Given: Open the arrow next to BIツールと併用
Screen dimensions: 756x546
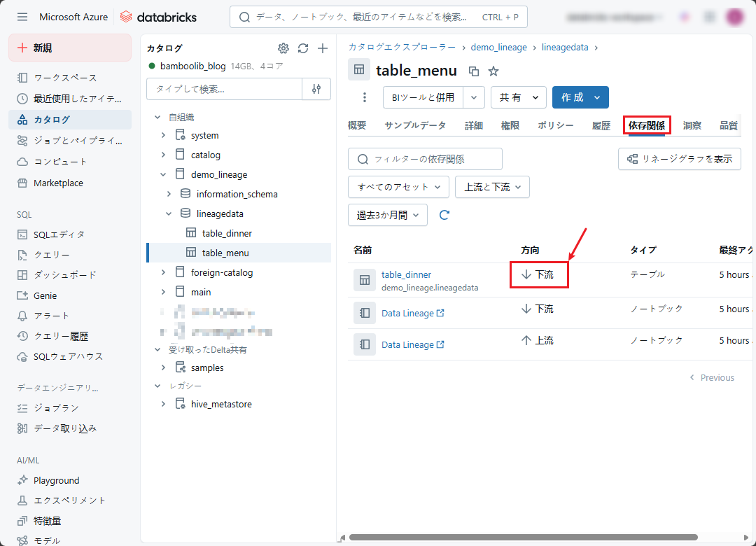Looking at the screenshot, I should pos(474,97).
